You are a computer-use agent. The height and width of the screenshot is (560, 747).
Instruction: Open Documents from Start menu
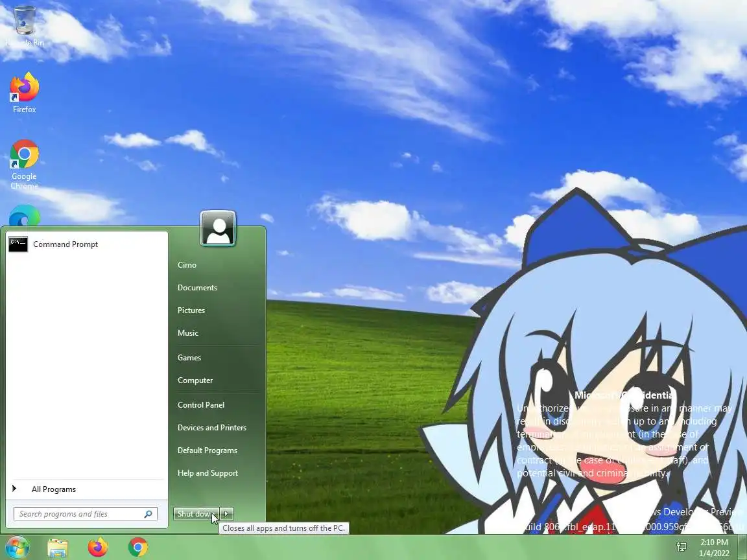tap(197, 288)
